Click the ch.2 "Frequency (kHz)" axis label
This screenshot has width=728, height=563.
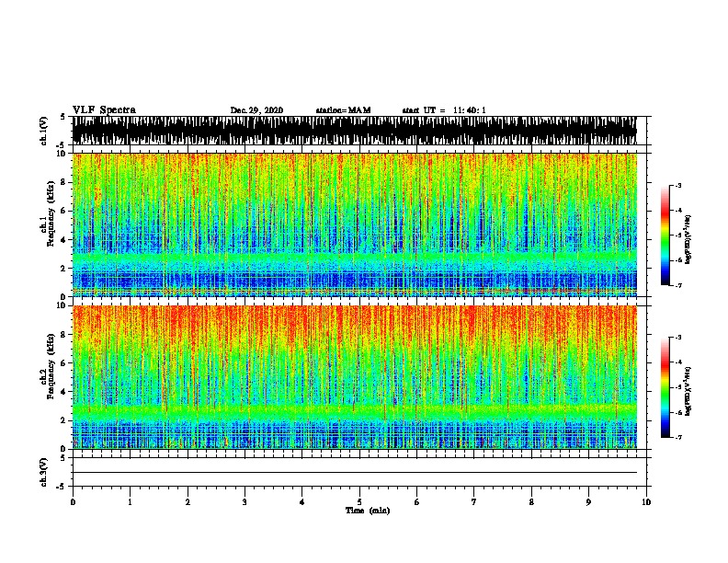[51, 366]
